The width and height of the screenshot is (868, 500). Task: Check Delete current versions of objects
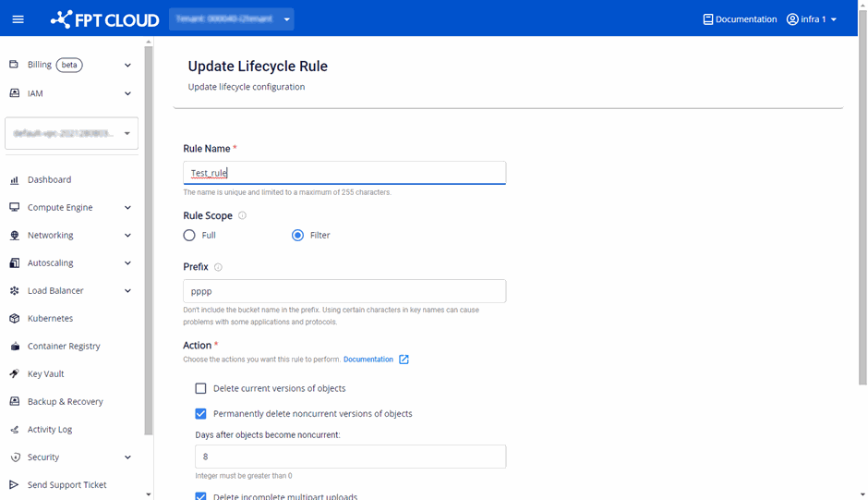(x=200, y=388)
